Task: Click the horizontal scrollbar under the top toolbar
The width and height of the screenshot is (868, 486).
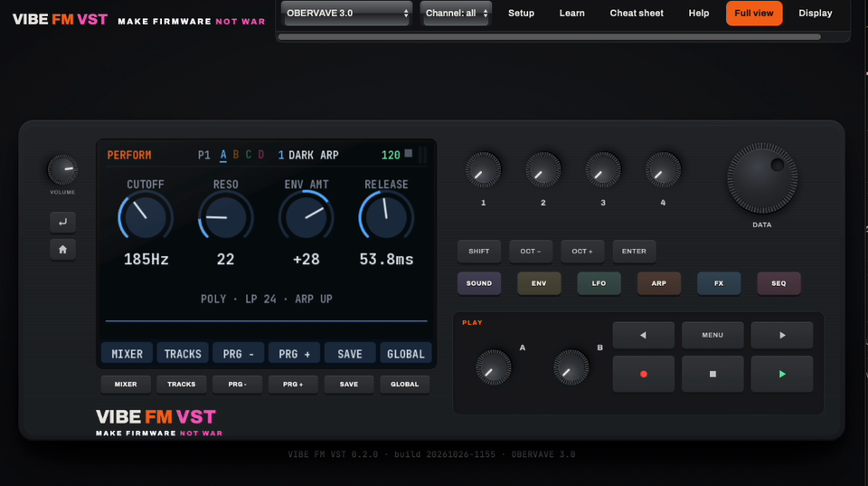Action: [x=549, y=37]
